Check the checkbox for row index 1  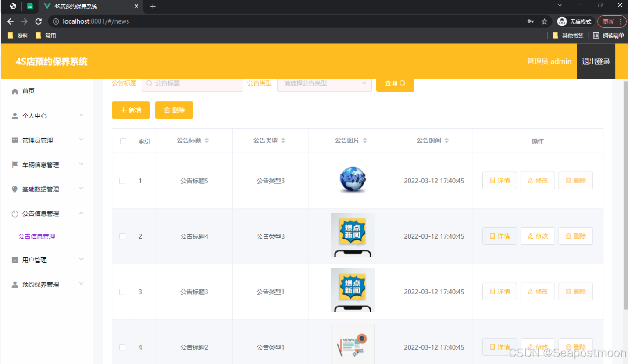pyautogui.click(x=122, y=180)
